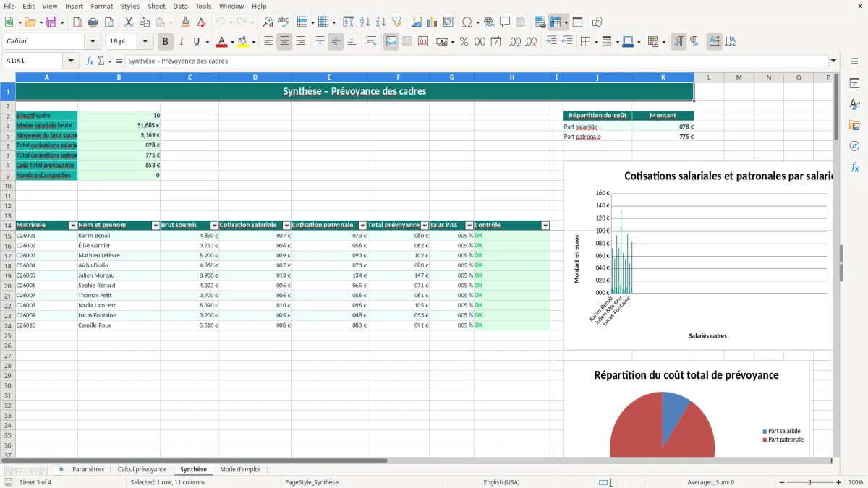Click PageStyle_Synthèse in status bar
The image size is (868, 488).
coord(312,482)
